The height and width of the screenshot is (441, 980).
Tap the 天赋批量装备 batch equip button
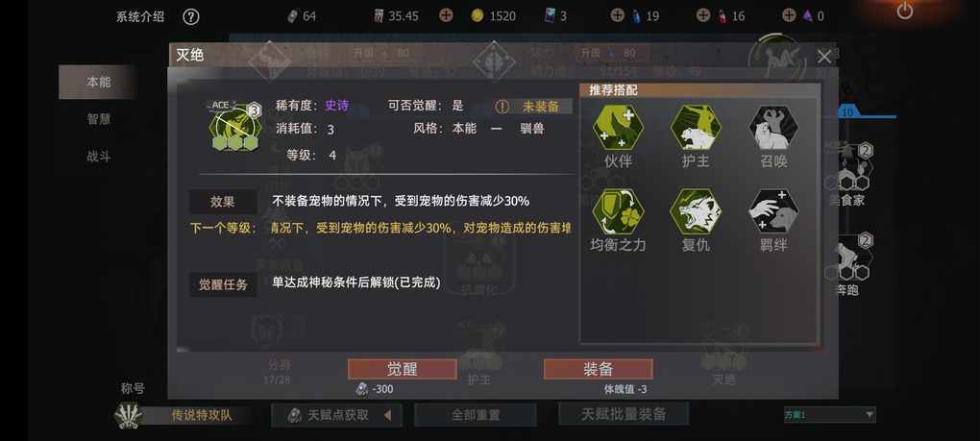click(624, 414)
